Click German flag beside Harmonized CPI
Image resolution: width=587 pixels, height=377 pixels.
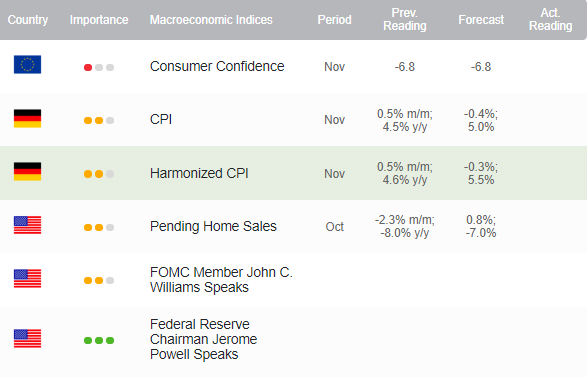tap(27, 171)
